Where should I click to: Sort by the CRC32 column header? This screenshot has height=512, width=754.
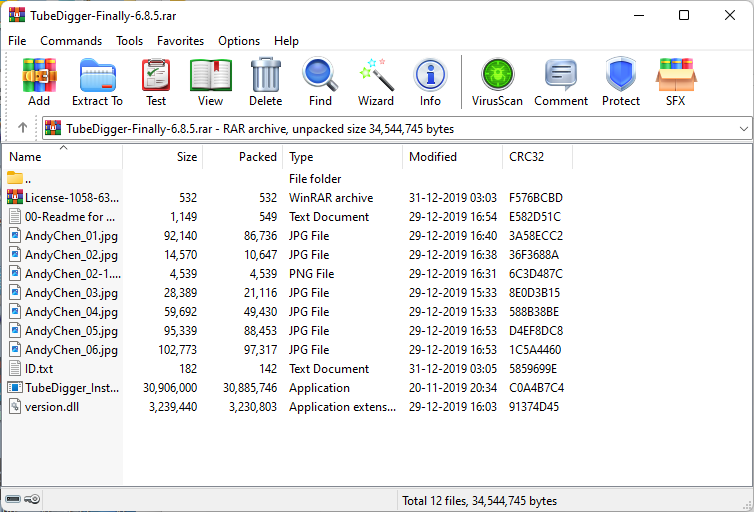point(538,157)
